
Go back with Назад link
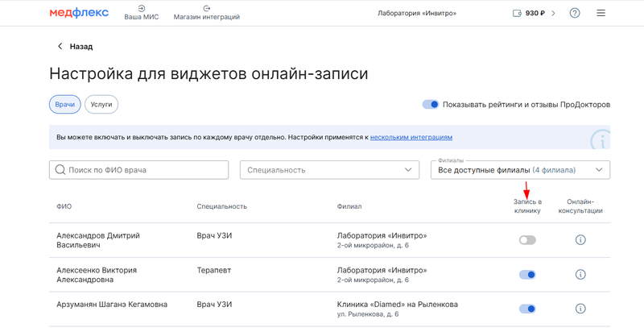click(x=81, y=47)
